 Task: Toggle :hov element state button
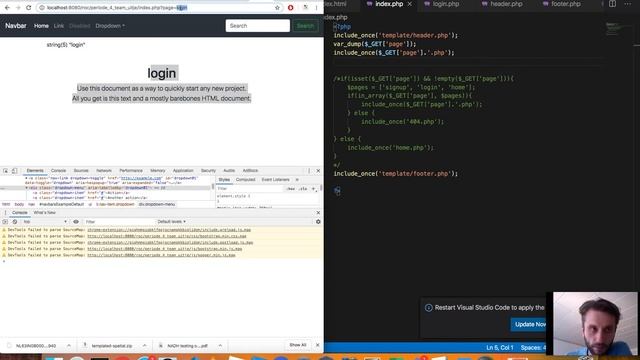click(x=291, y=189)
